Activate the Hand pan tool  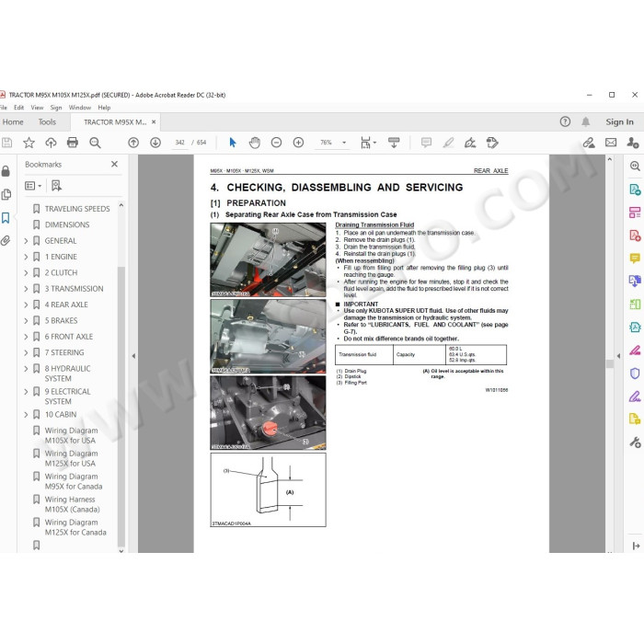click(x=255, y=143)
